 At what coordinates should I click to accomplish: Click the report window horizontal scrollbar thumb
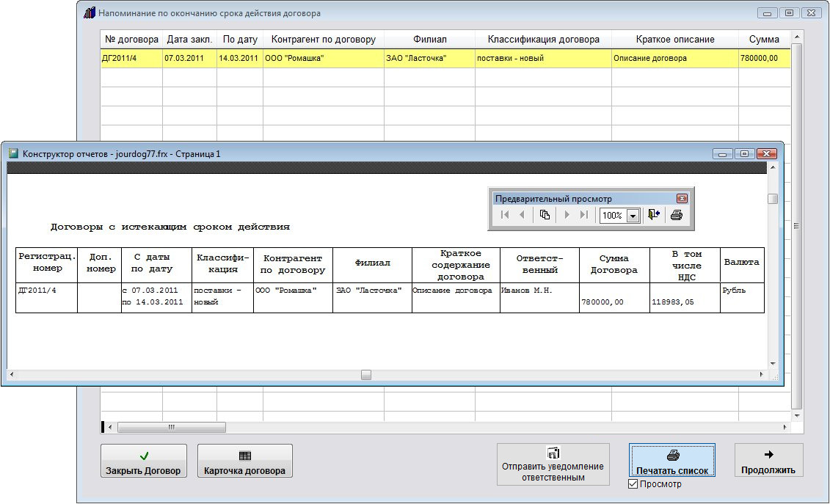click(365, 375)
